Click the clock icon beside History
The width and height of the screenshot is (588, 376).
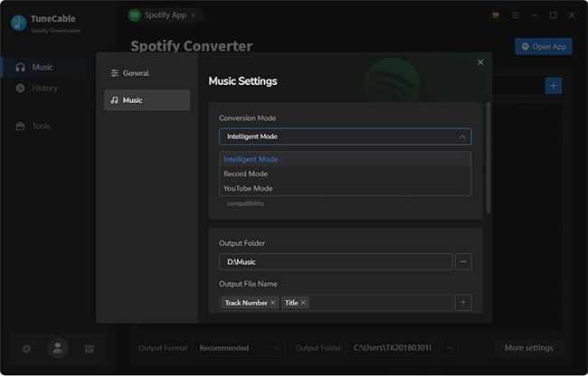click(20, 88)
